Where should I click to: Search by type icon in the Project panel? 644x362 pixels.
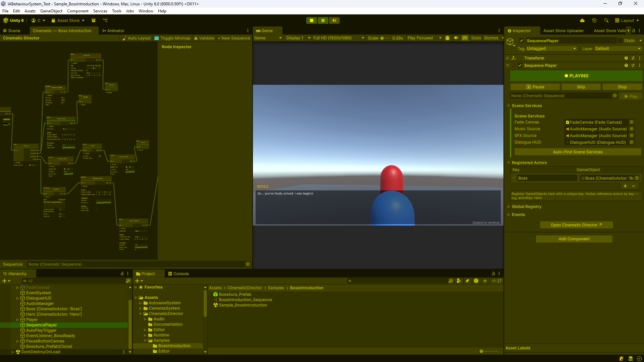pos(459,281)
